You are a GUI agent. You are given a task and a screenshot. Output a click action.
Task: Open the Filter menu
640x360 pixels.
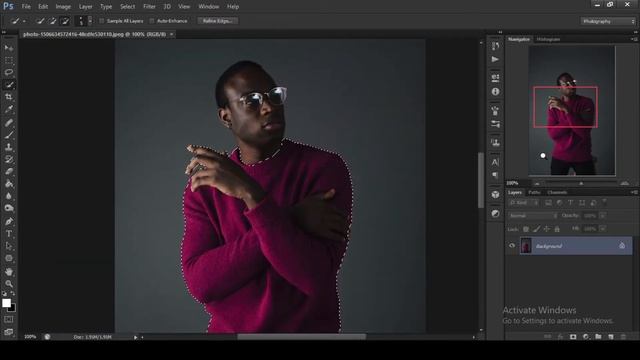[149, 7]
